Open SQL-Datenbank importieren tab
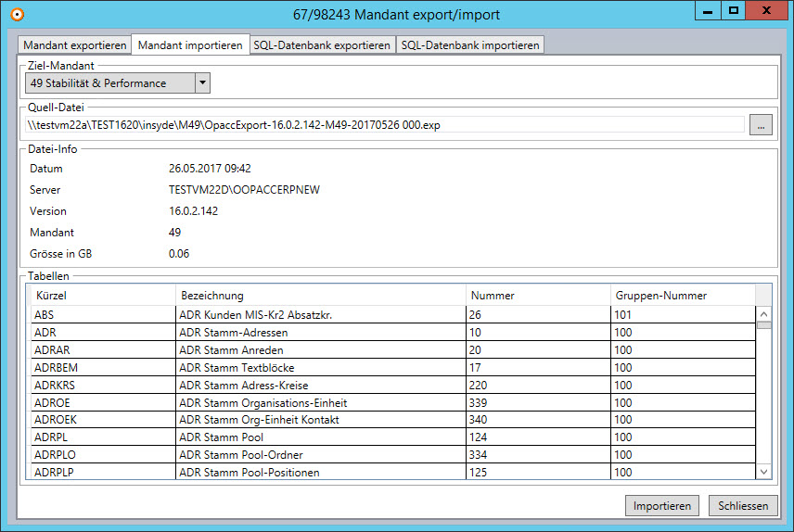Viewport: 794px width, 532px height. tap(470, 45)
